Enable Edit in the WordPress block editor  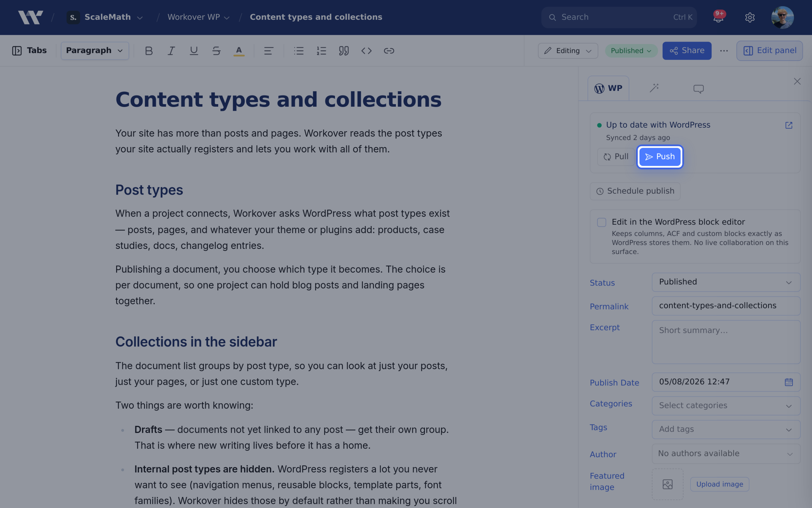[602, 223]
